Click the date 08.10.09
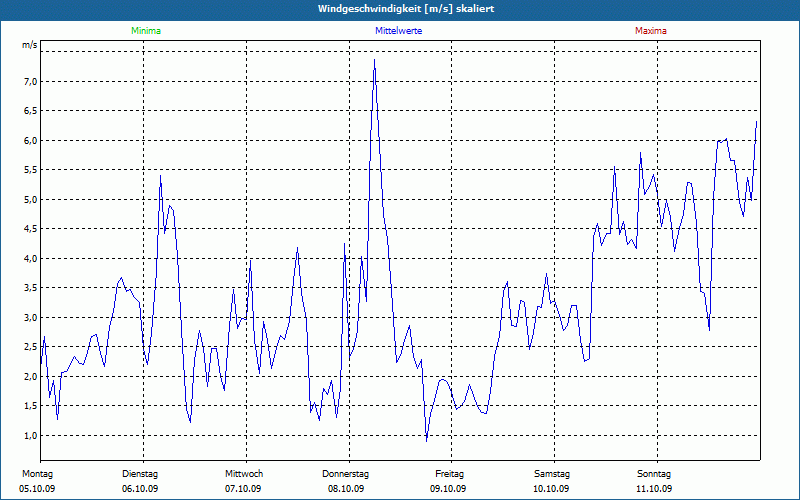The image size is (800, 500). (346, 489)
